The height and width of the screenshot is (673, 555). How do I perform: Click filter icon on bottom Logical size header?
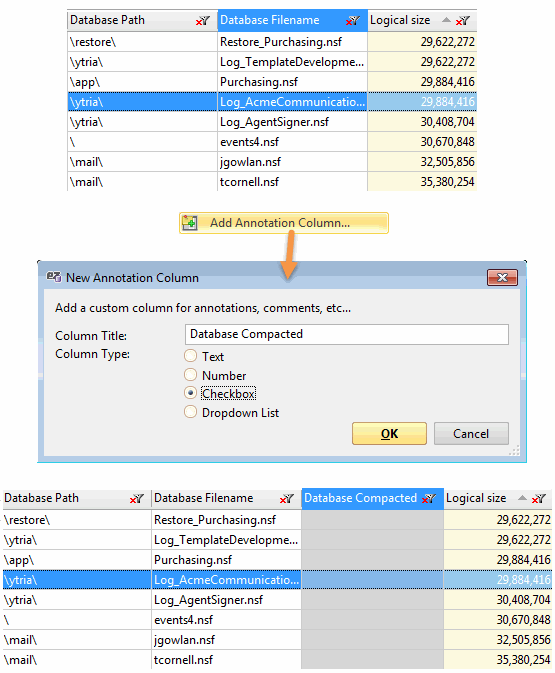click(539, 498)
